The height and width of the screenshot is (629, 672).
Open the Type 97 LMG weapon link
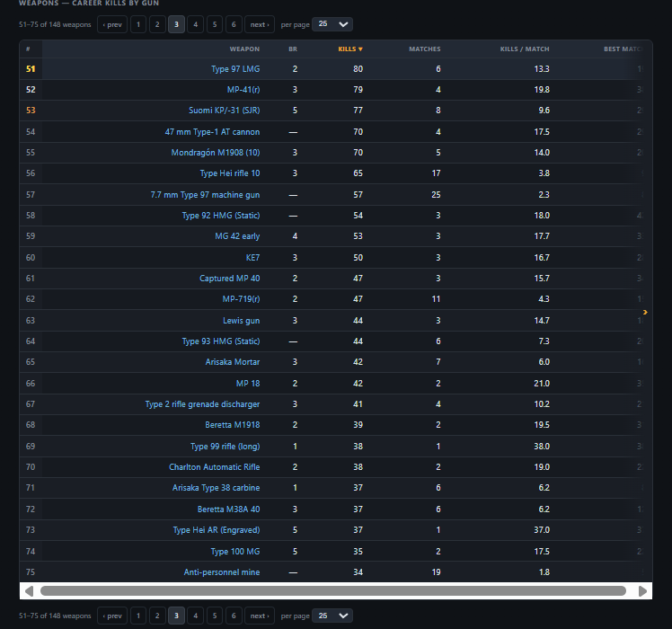pyautogui.click(x=235, y=68)
